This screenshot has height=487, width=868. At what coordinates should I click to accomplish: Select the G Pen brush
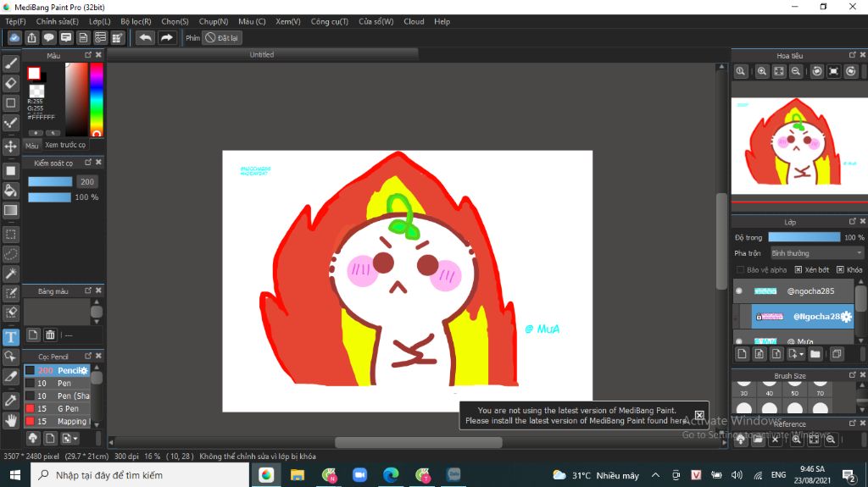[x=57, y=408]
